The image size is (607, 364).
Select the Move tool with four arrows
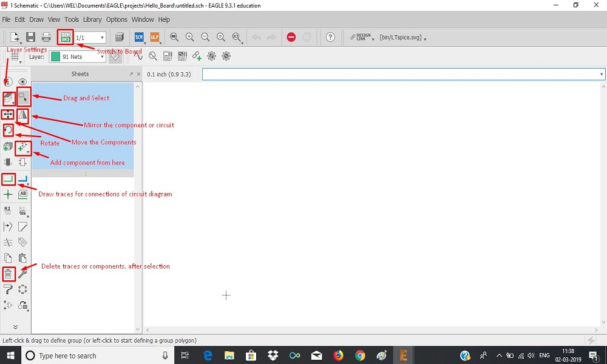click(x=8, y=115)
